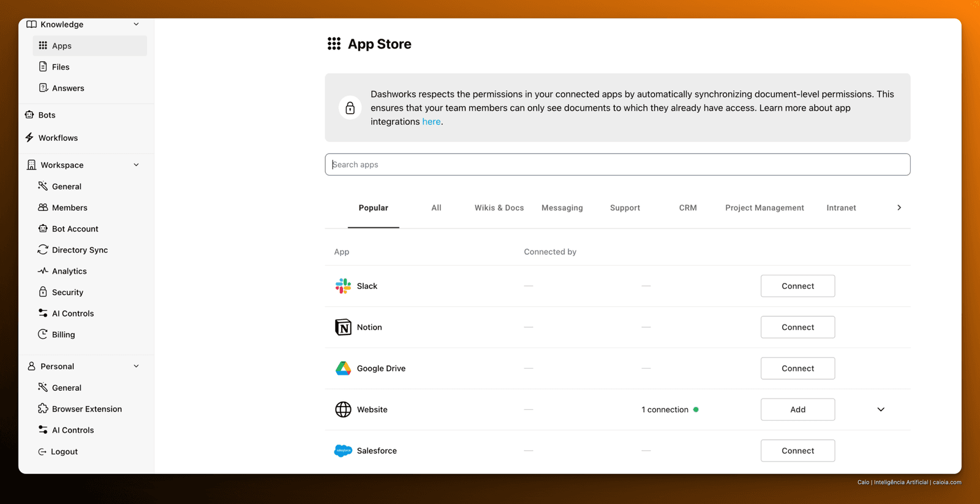Viewport: 980px width, 504px height.
Task: Add another Website connection
Action: 797,410
